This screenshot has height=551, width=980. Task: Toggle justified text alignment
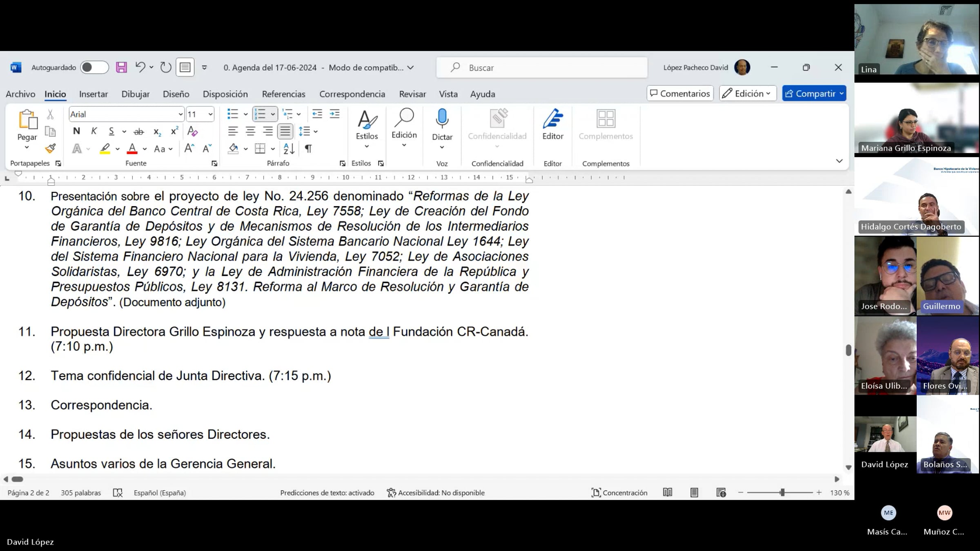click(x=285, y=131)
